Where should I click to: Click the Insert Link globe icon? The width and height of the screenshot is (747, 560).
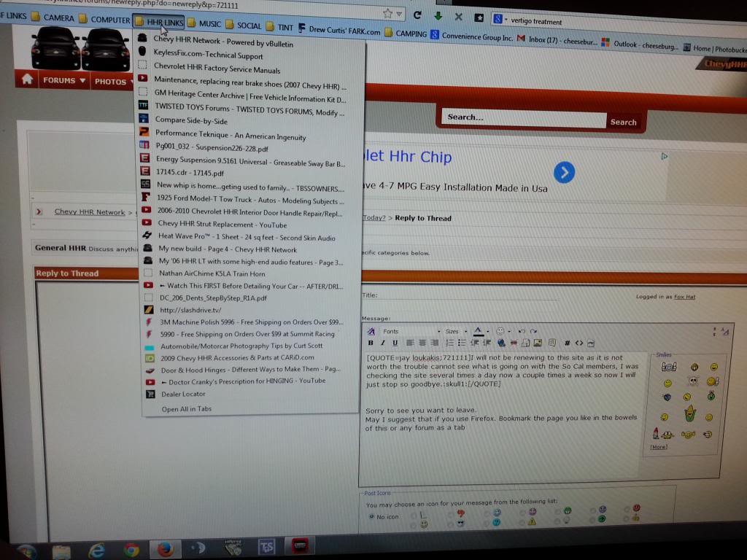point(501,343)
